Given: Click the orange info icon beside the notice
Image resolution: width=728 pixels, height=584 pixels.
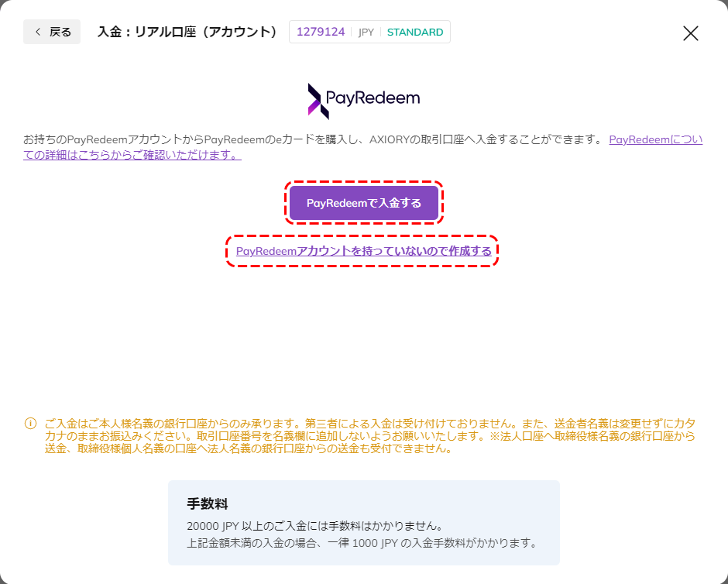Looking at the screenshot, I should pos(30,424).
